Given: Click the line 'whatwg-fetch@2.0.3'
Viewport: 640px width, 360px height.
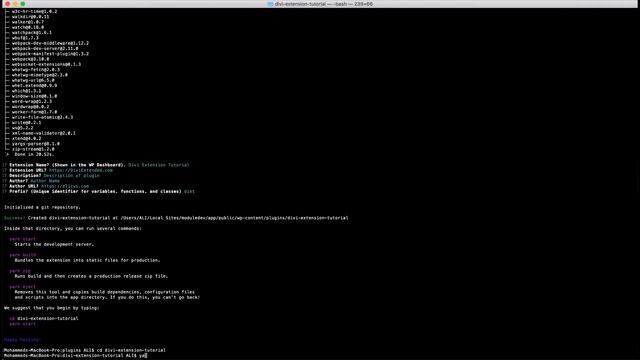Looking at the screenshot, I should tap(36, 70).
